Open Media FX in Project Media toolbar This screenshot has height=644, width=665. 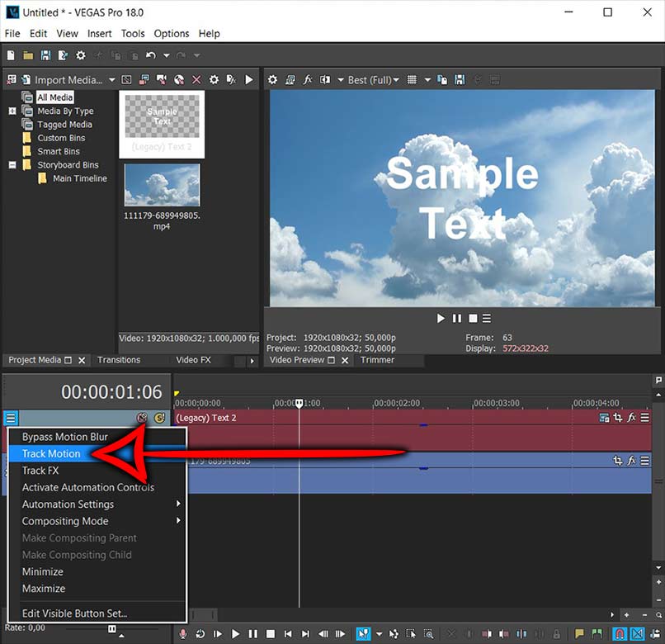tap(232, 80)
